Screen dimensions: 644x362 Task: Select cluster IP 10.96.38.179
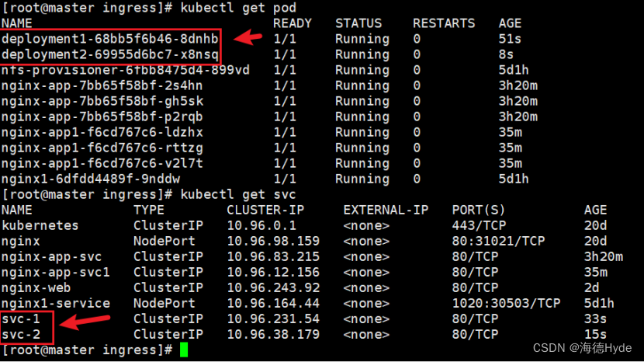click(273, 335)
